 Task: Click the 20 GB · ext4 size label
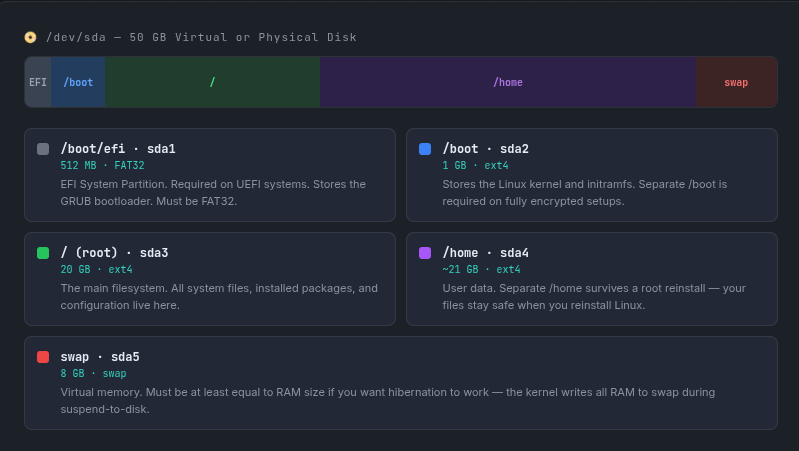click(96, 270)
